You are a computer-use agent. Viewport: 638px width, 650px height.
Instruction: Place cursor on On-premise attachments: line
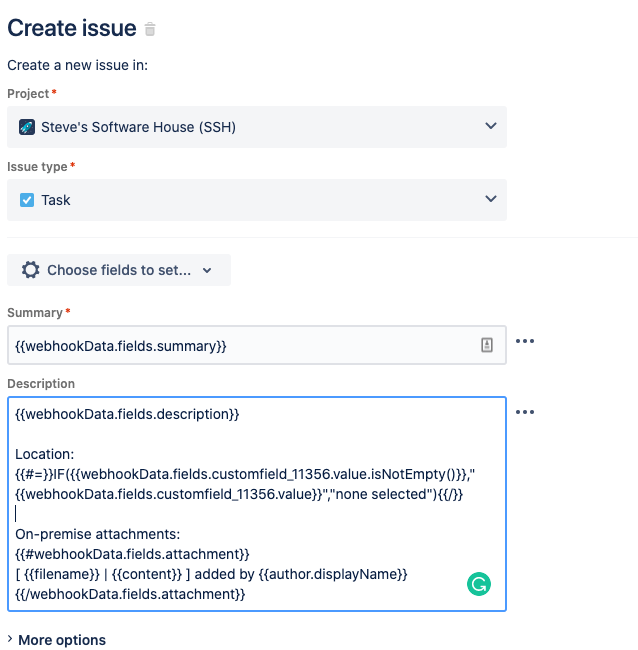point(98,534)
